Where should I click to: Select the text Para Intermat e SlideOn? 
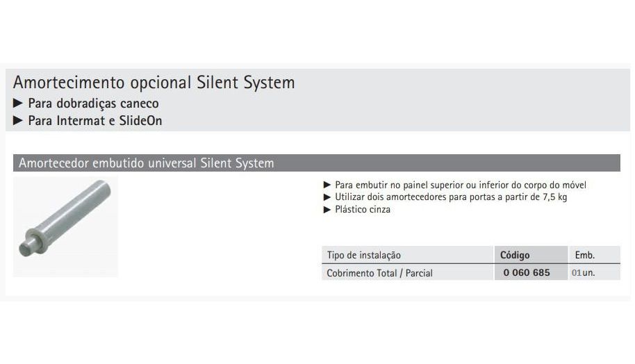click(95, 121)
